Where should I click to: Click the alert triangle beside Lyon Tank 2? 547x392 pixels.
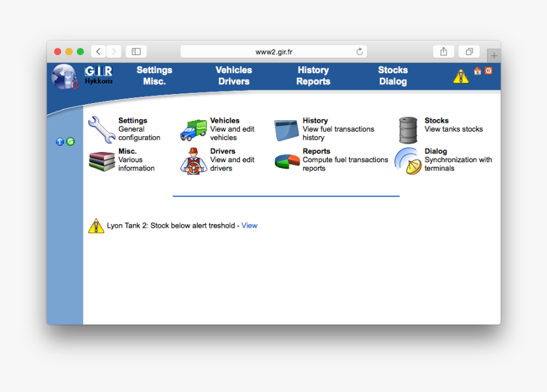96,225
